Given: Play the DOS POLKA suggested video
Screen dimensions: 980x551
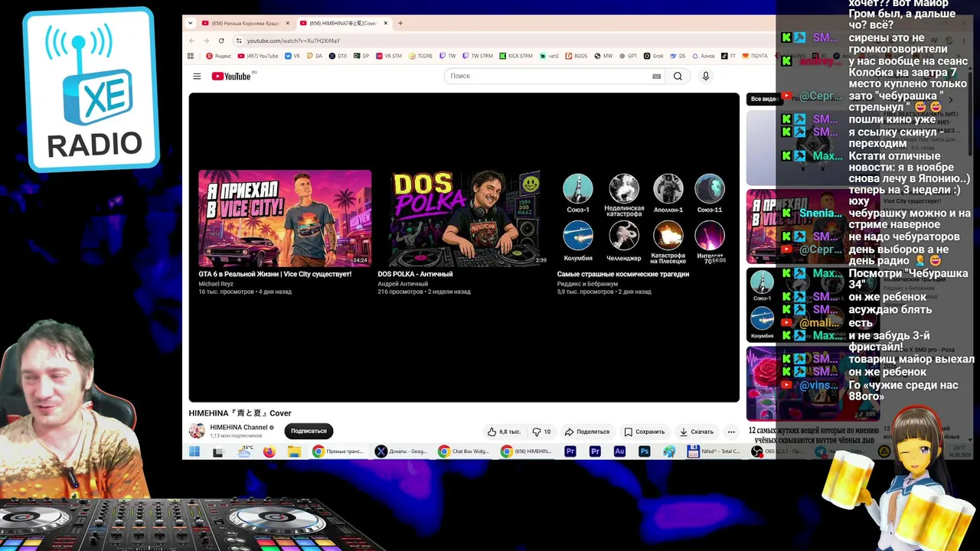Looking at the screenshot, I should point(463,218).
